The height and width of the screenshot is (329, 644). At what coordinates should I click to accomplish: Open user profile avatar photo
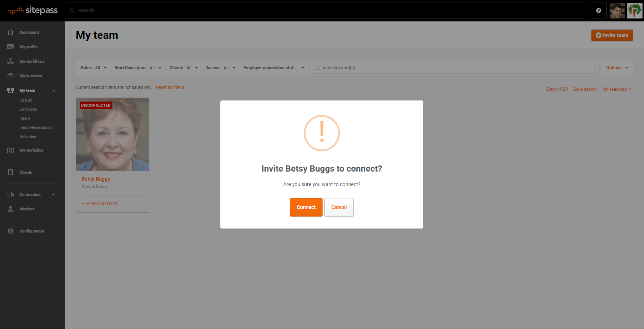point(617,11)
